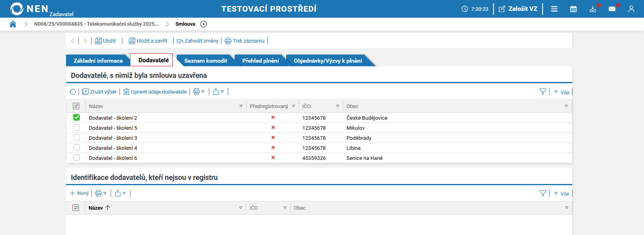Open the home icon in breadcrumb
644x235 pixels.
tap(13, 24)
